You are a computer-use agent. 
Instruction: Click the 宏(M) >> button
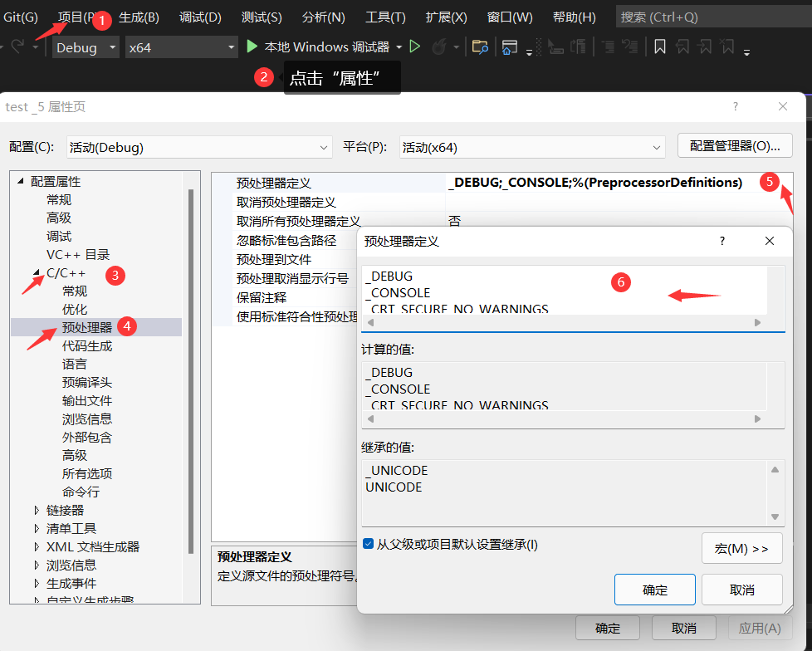click(741, 548)
